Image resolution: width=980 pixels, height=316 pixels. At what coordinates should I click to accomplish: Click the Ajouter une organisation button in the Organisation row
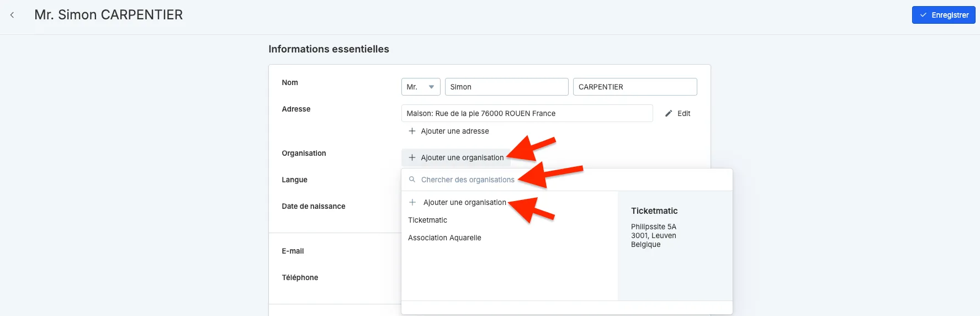point(456,157)
